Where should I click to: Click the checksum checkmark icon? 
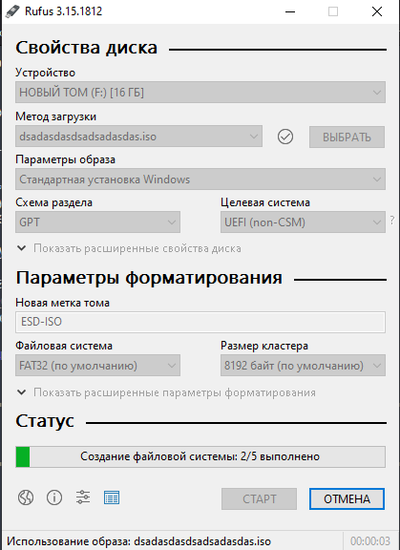(285, 136)
